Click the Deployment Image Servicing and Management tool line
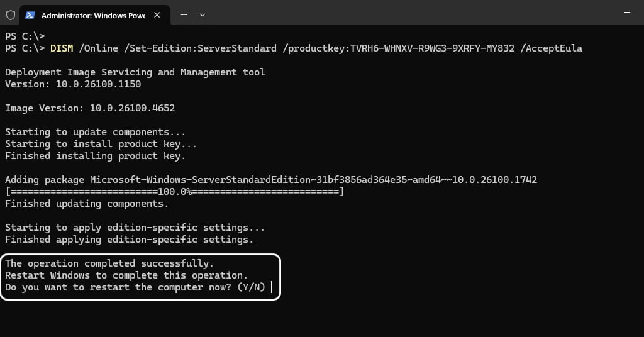This screenshot has height=337, width=644. coord(135,72)
